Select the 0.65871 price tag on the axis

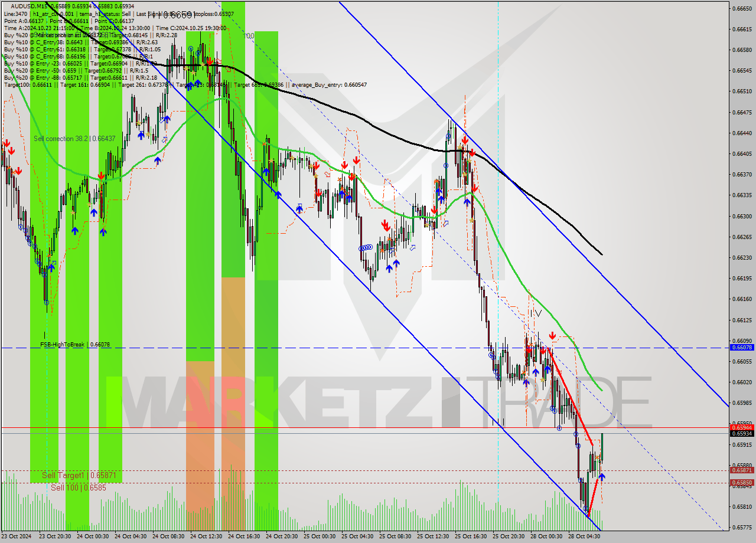click(x=743, y=470)
